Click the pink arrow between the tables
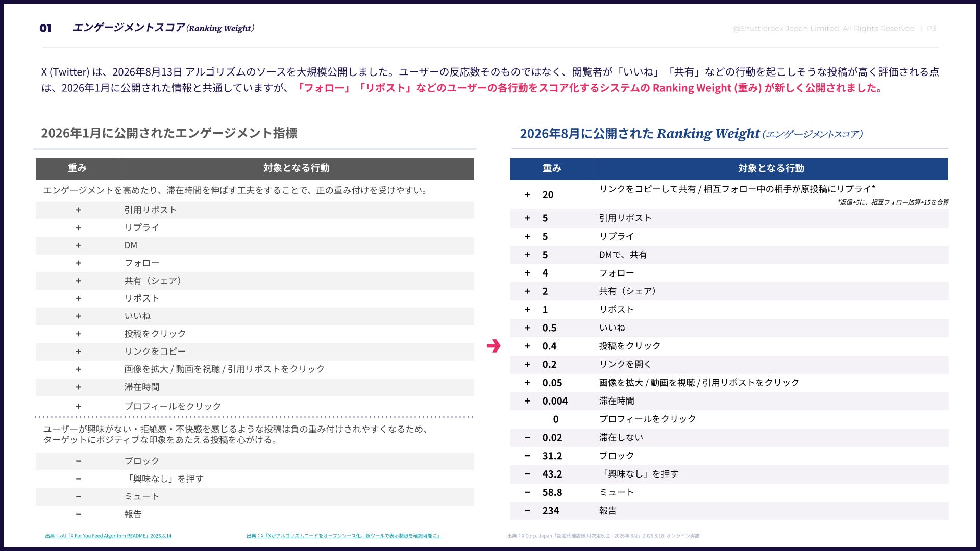The image size is (980, 551). pos(494,346)
